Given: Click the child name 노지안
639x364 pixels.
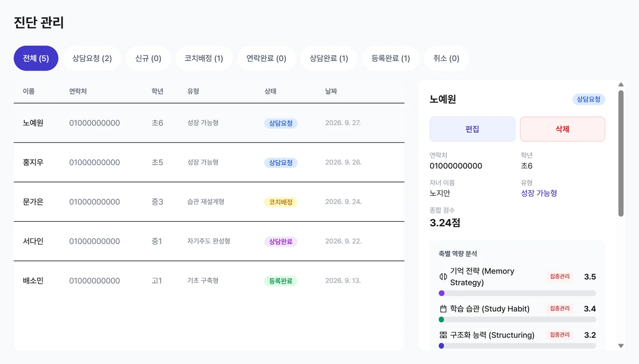Looking at the screenshot, I should (x=440, y=193).
